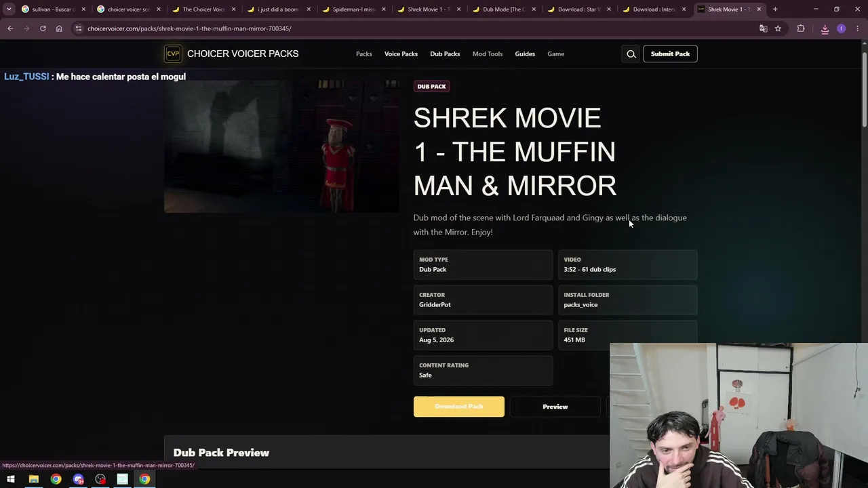
Task: Close the 'Spiderman-I miss' tab
Action: point(384,9)
